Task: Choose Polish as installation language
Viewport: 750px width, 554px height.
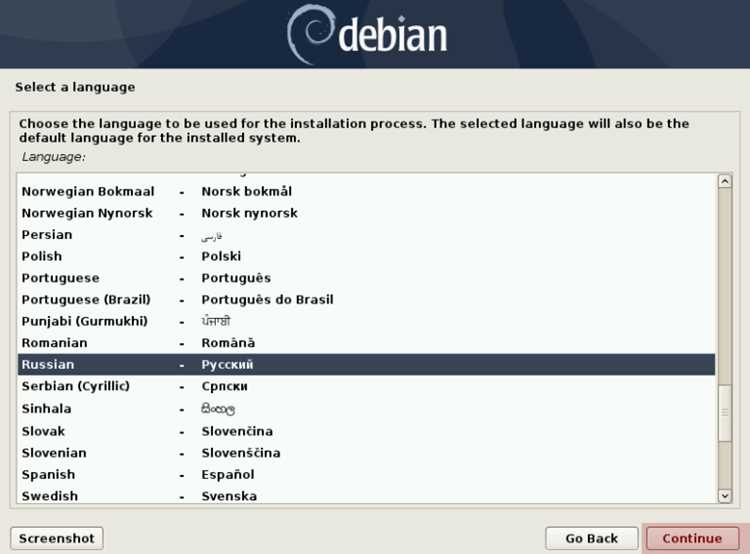Action: (366, 256)
